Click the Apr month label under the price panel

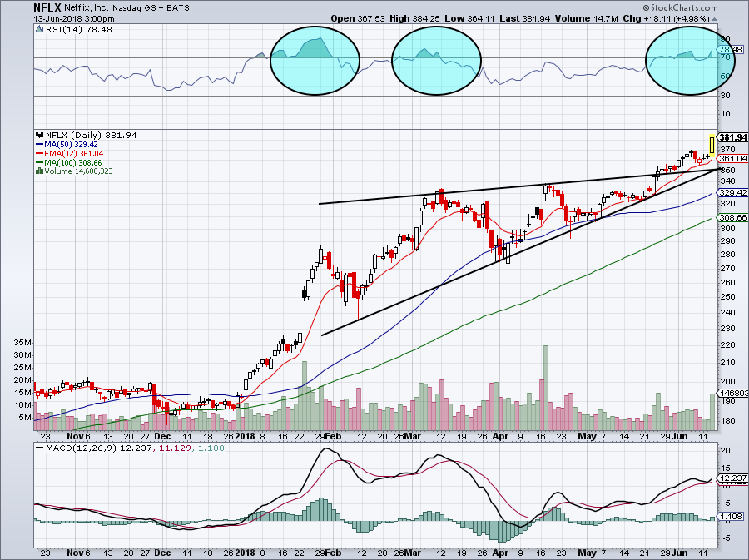[x=500, y=436]
